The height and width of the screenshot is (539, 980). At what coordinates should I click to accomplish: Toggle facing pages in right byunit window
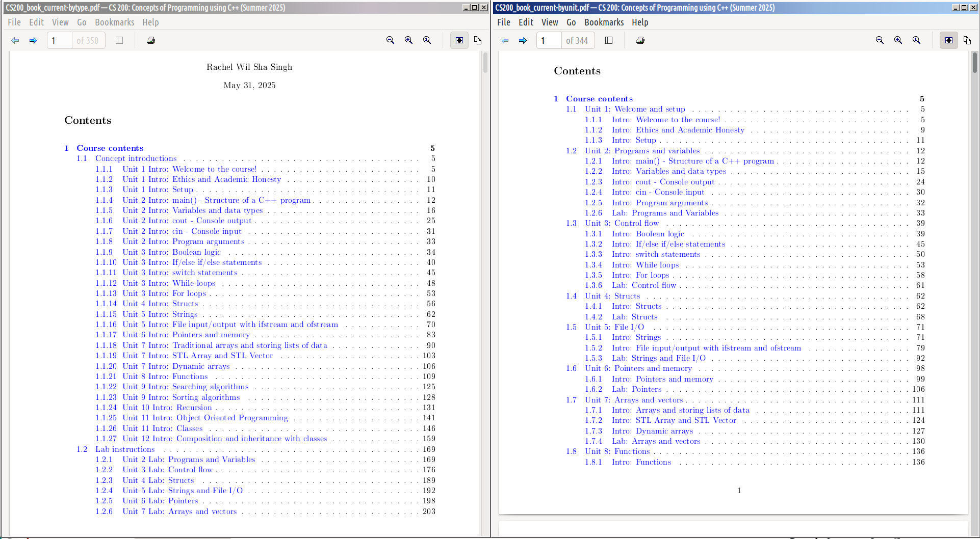click(967, 40)
